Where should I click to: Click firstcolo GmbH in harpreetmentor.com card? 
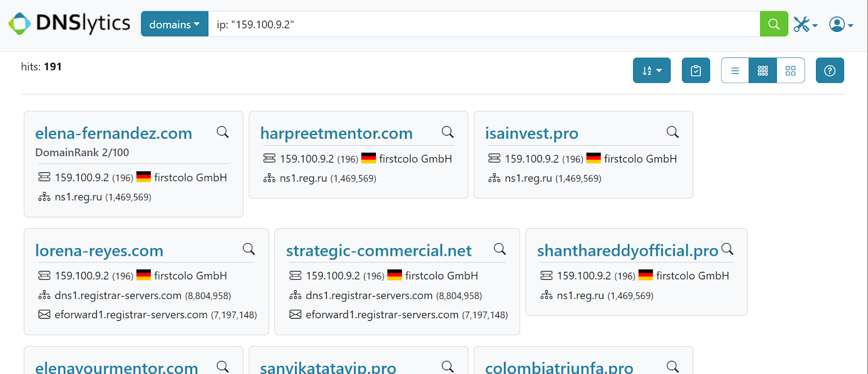point(416,159)
